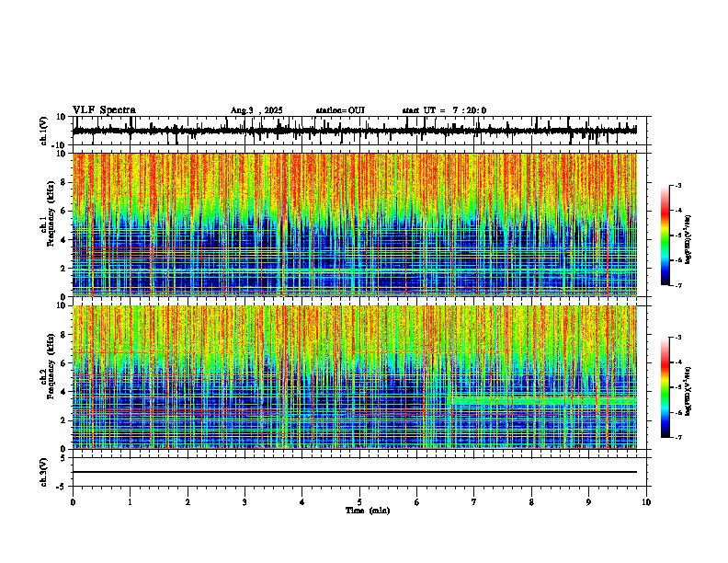Viewport: 728px width, 563px height.
Task: Click the flat ch.3 voltage line
Action: point(354,472)
